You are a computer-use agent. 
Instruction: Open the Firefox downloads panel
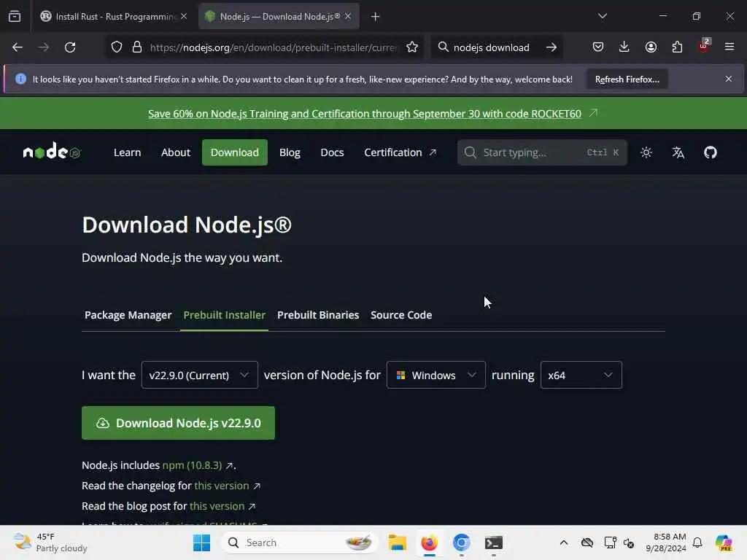pos(624,47)
